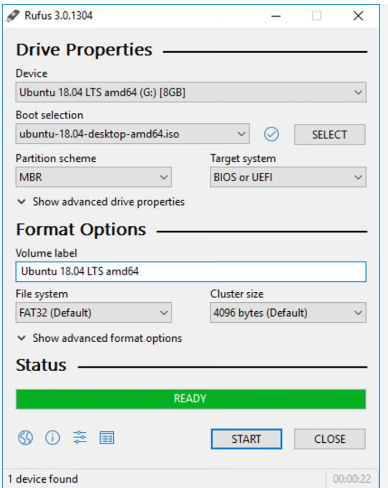Open the application settings sliders icon
The image size is (388, 488).
(x=80, y=437)
